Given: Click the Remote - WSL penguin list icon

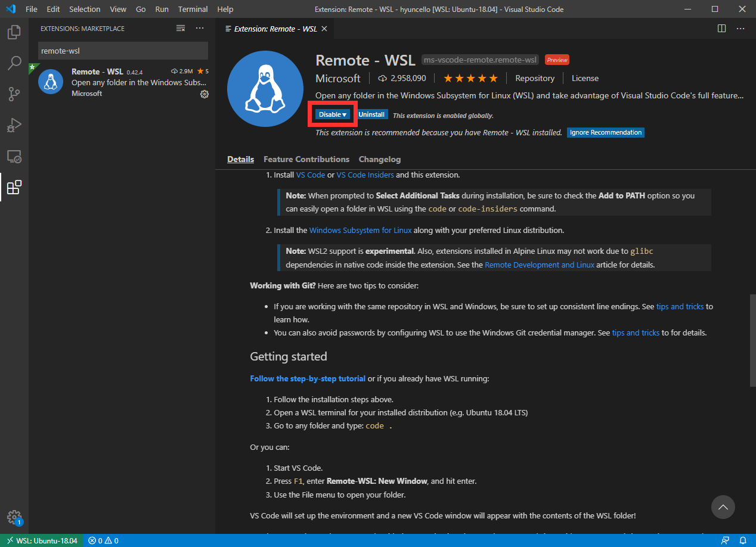Looking at the screenshot, I should click(51, 82).
